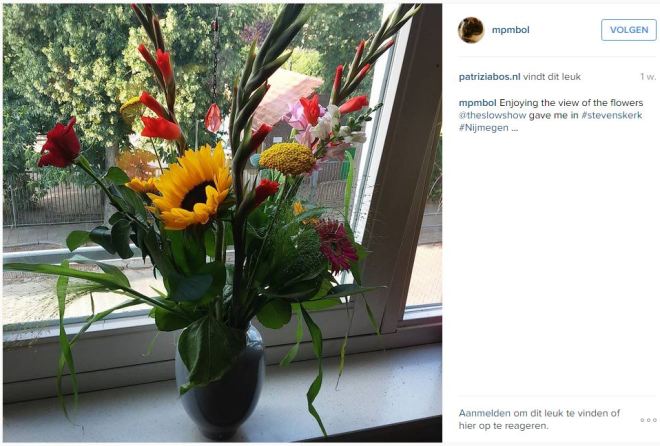This screenshot has height=446, width=660.
Task: Open mpmbol username link in post header
Action: pyautogui.click(x=511, y=30)
